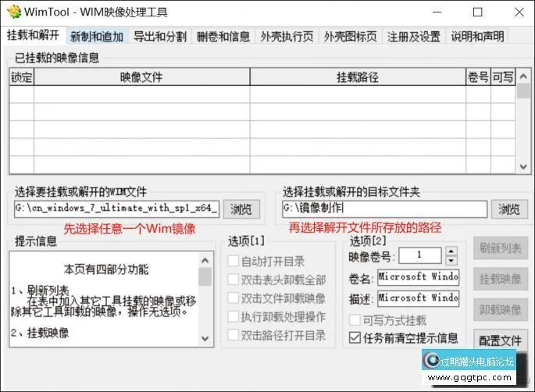Open the 外壳执行页 tab

(287, 37)
